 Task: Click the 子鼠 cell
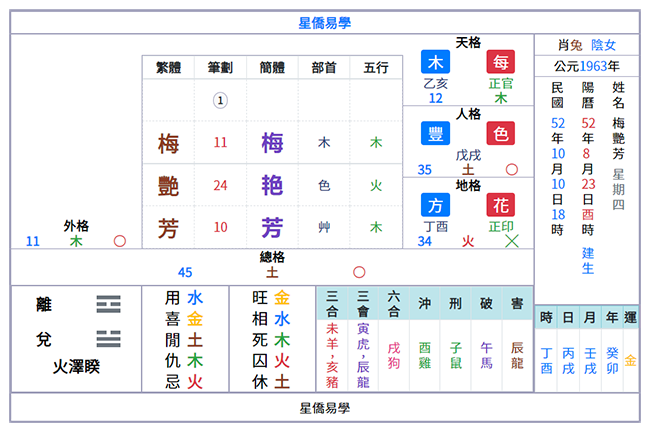pos(455,355)
